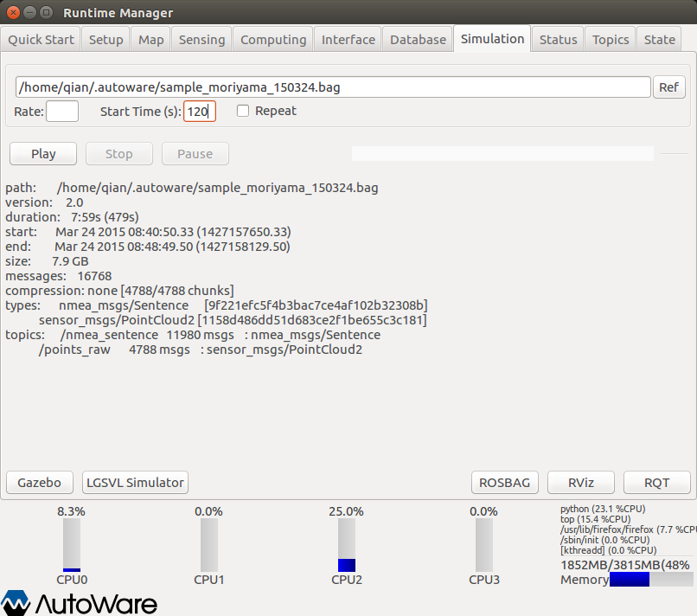This screenshot has width=697, height=616.
Task: Click the window close button
Action: tap(13, 12)
